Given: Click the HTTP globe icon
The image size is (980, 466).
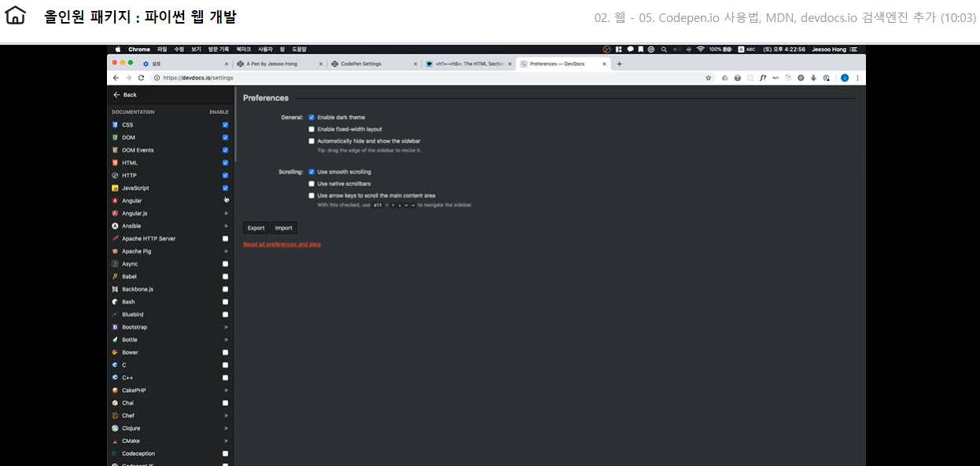Looking at the screenshot, I should [x=115, y=175].
